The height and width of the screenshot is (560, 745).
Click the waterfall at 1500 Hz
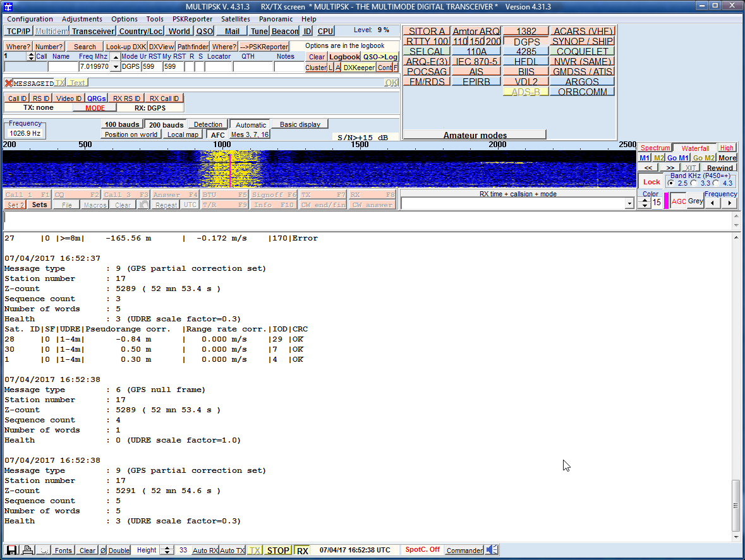click(360, 169)
